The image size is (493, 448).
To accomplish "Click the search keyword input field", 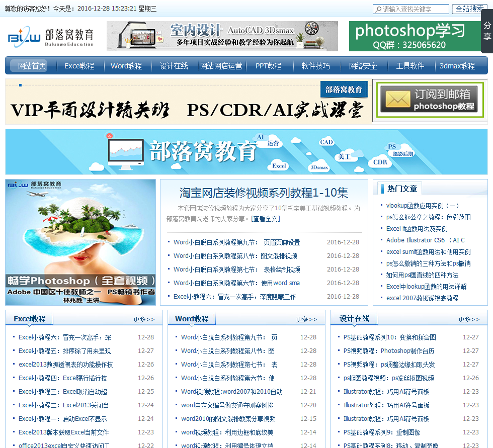I will coord(411,9).
